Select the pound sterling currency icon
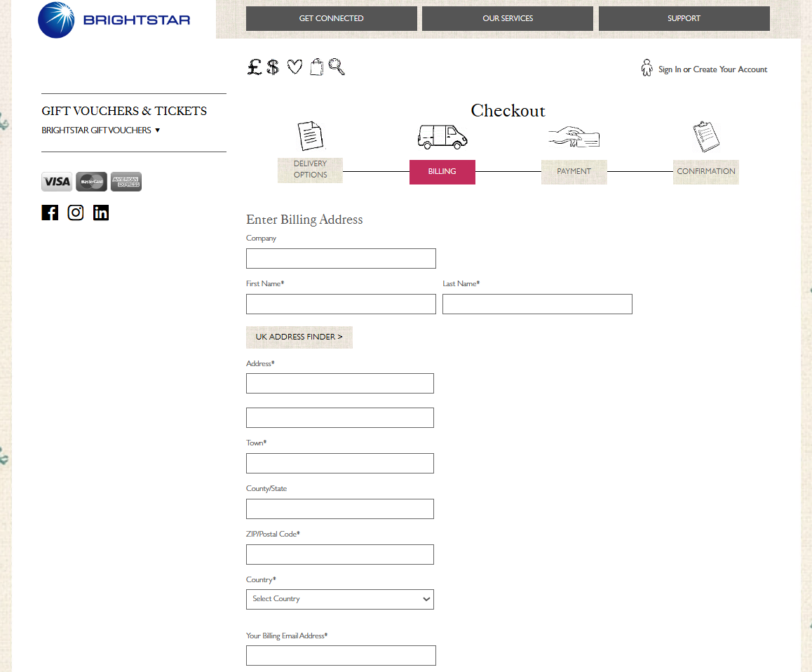The height and width of the screenshot is (672, 812). click(x=254, y=67)
